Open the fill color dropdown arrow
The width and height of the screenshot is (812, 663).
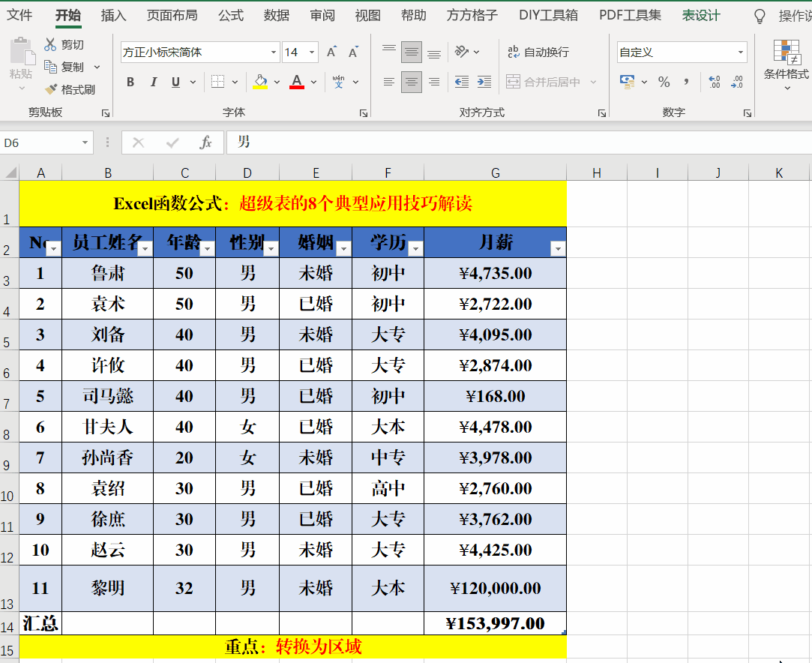[277, 82]
